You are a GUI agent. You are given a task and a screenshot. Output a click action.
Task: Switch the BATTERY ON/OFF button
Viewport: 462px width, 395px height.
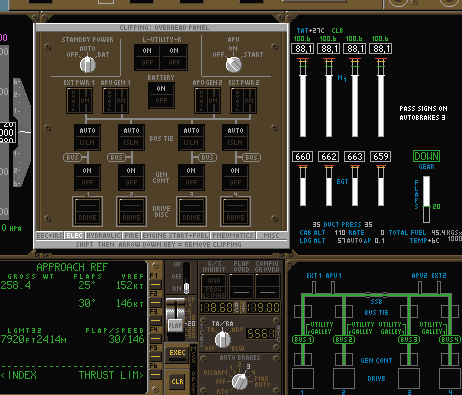(x=161, y=95)
